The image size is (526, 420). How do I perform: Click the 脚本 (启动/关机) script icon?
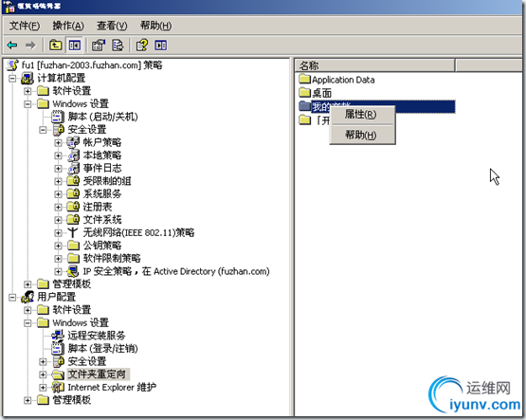pos(58,117)
